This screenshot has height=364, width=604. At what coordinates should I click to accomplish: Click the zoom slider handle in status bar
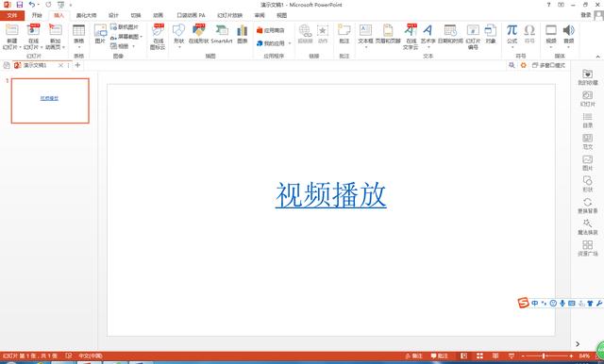pyautogui.click(x=544, y=356)
